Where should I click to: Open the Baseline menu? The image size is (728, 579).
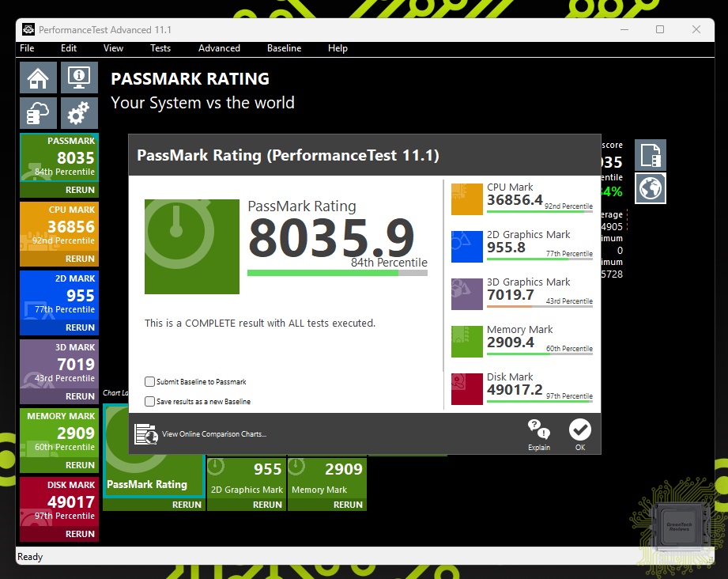[284, 48]
